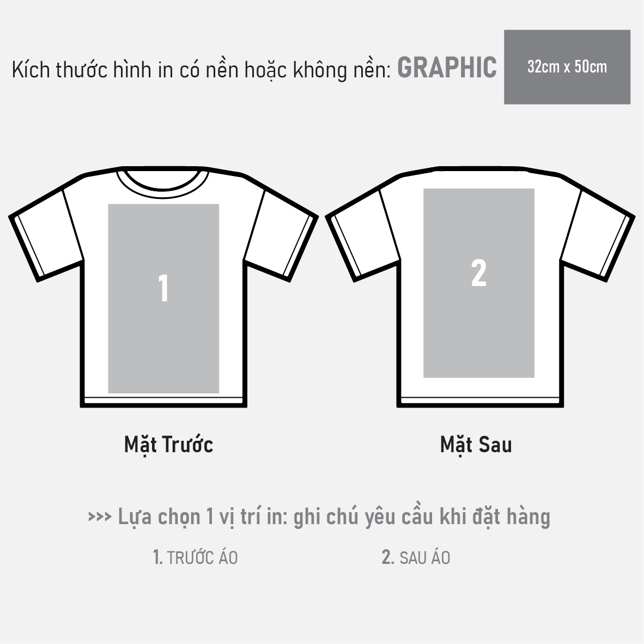Click the white digit 1 in front print area

click(163, 288)
